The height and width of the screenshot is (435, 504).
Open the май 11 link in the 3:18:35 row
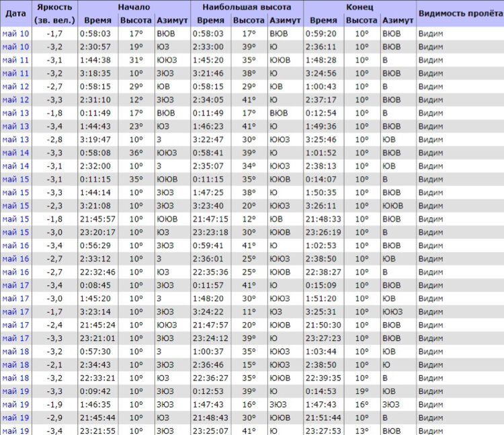click(15, 74)
